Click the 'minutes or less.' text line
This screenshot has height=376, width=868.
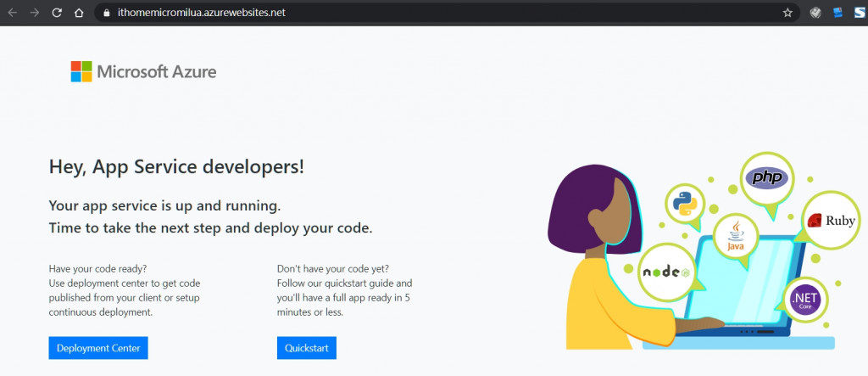click(x=310, y=312)
